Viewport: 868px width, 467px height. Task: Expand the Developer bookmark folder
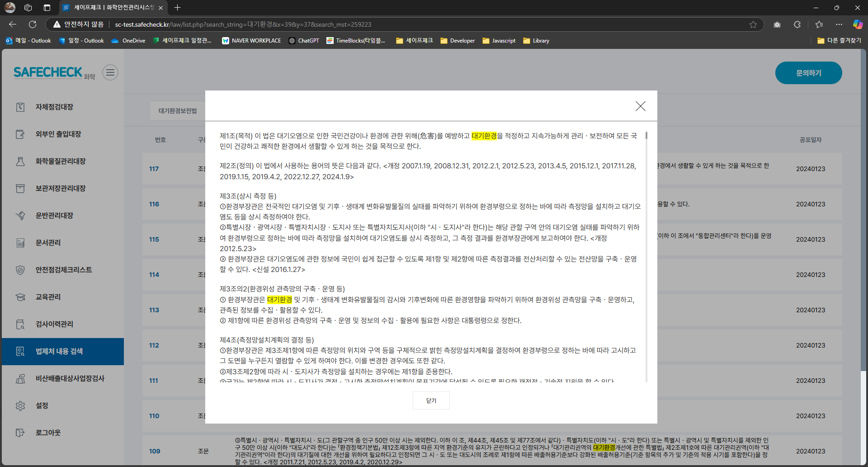coord(458,41)
